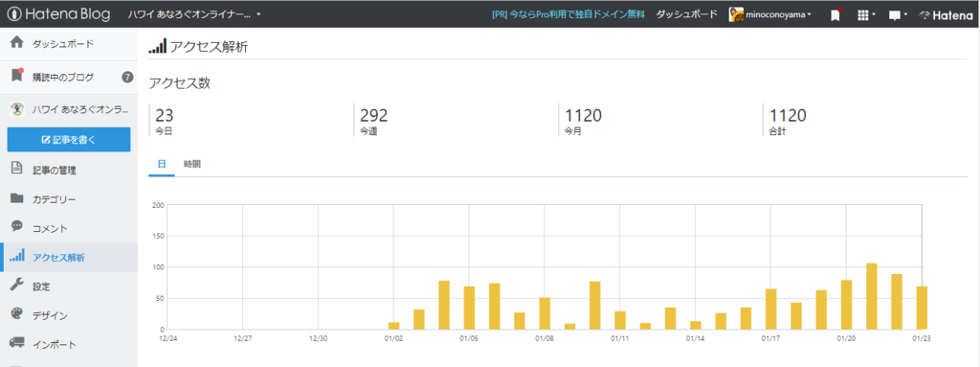Click the chart bar at 01/08

[x=545, y=313]
